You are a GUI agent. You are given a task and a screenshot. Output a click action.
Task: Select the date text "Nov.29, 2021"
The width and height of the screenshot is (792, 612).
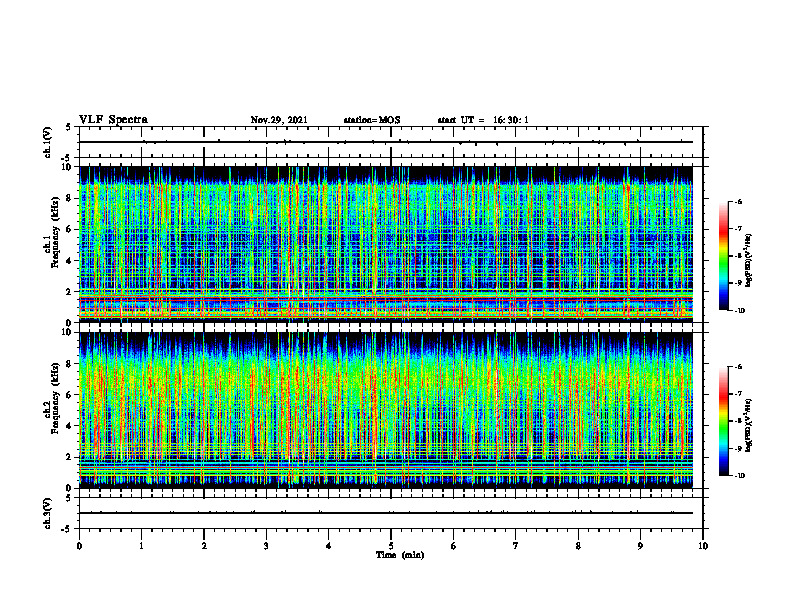click(279, 120)
